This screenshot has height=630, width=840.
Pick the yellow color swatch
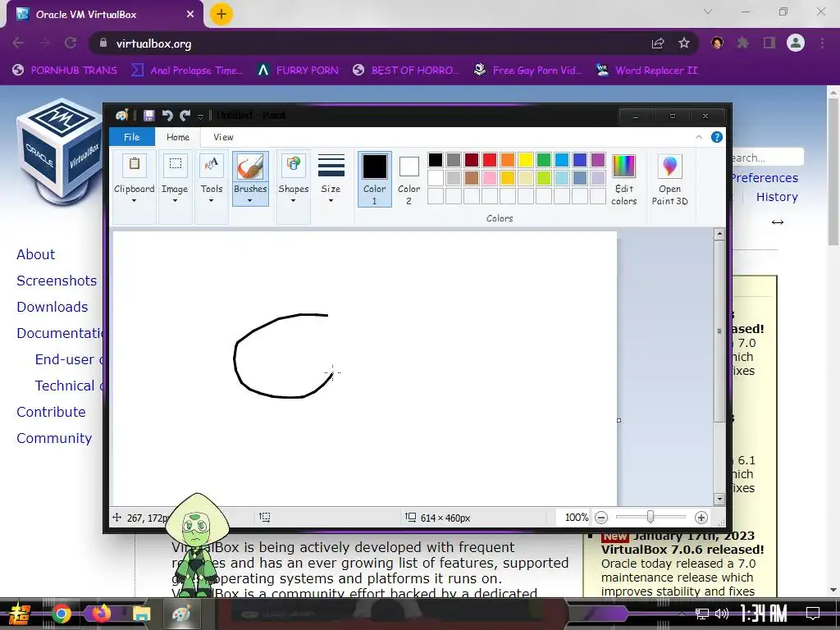tap(526, 160)
